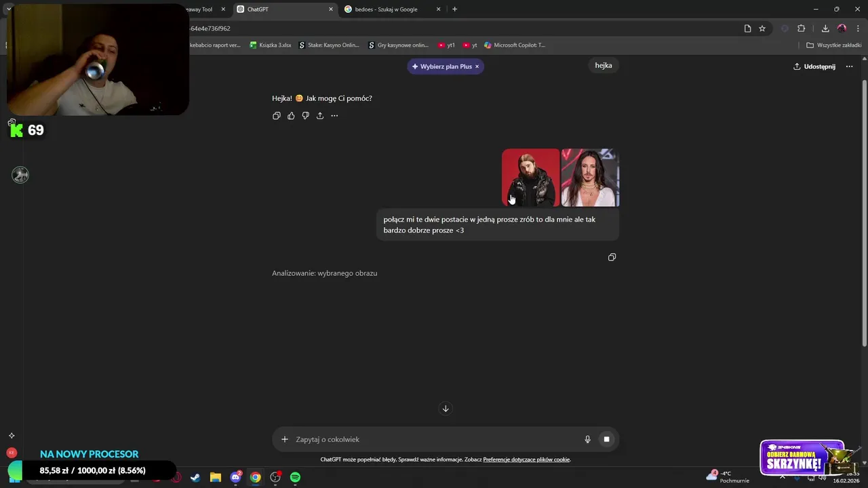Give thumbs up to the response
The width and height of the screenshot is (868, 488).
[x=291, y=116]
